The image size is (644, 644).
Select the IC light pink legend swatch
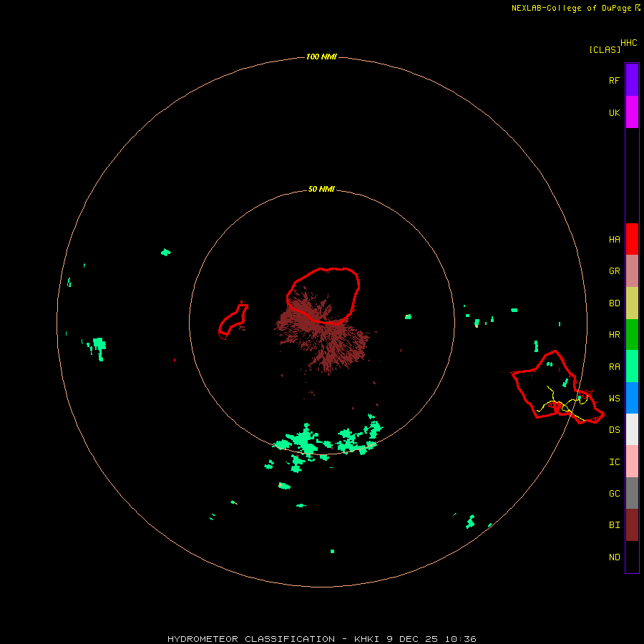click(x=632, y=462)
